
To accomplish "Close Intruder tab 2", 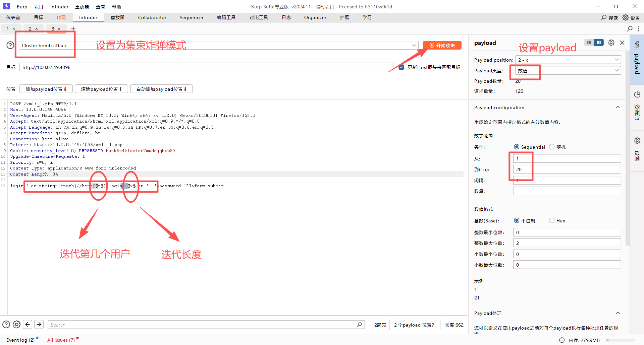I will (x=37, y=29).
